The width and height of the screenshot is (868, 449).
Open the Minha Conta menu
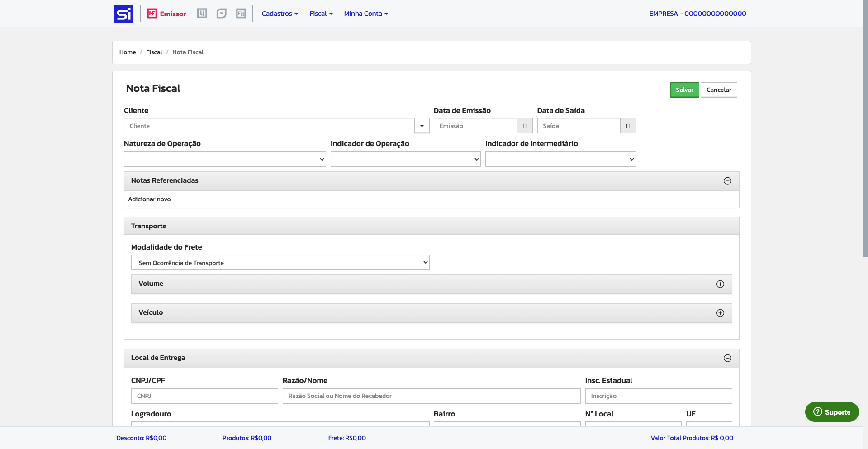point(365,14)
